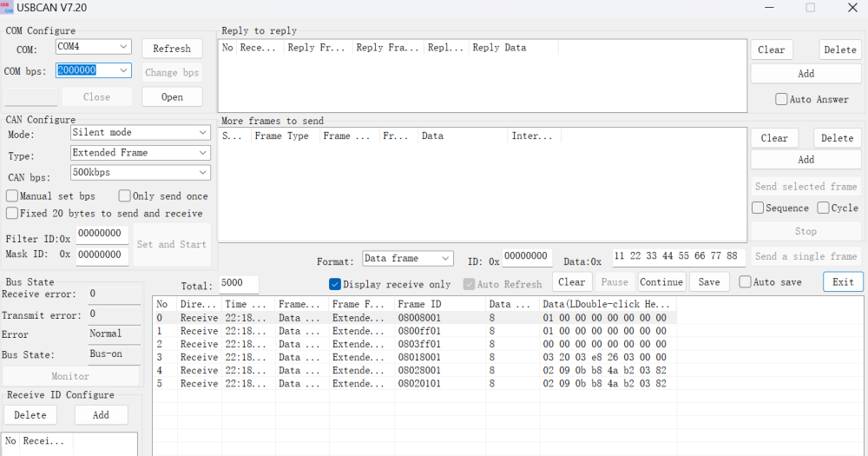Click Delete in the Reply to reply section
Viewport: 868px width, 456px height.
click(x=839, y=50)
